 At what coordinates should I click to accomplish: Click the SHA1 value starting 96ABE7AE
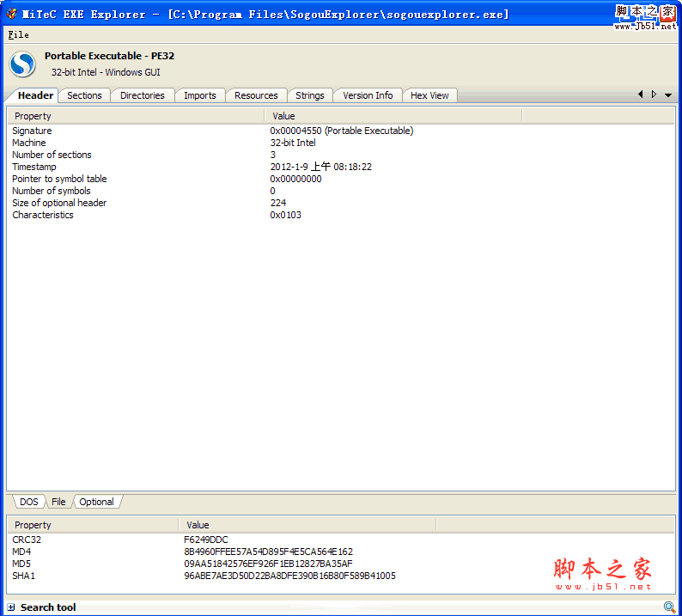click(x=289, y=576)
